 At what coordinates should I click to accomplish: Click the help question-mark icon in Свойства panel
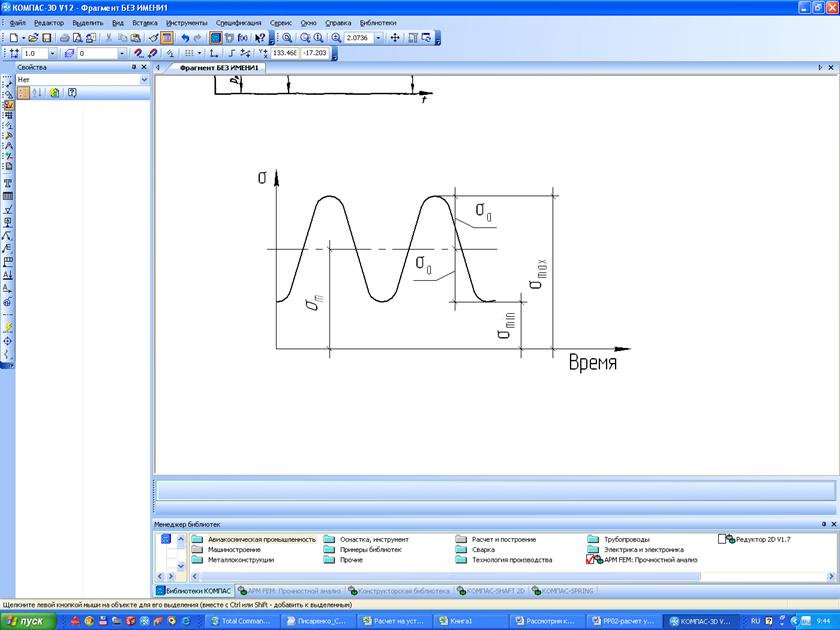[72, 92]
